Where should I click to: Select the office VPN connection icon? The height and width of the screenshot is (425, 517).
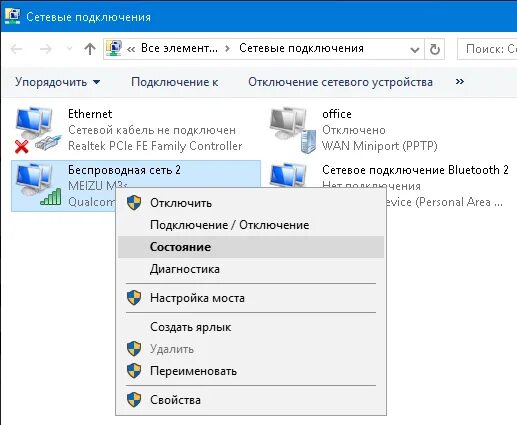coord(293,130)
